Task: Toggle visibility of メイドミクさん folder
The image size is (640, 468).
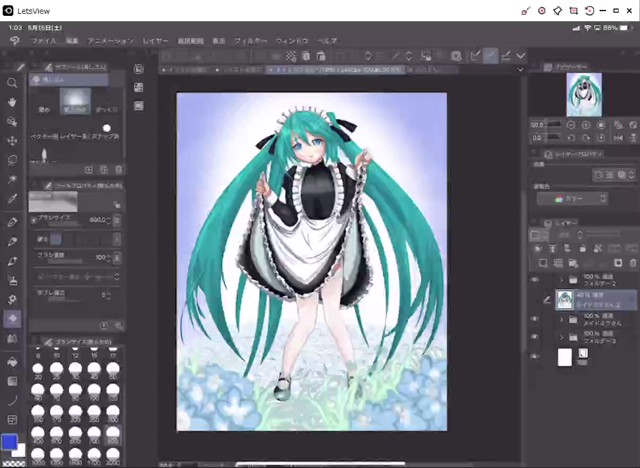Action: (x=535, y=319)
